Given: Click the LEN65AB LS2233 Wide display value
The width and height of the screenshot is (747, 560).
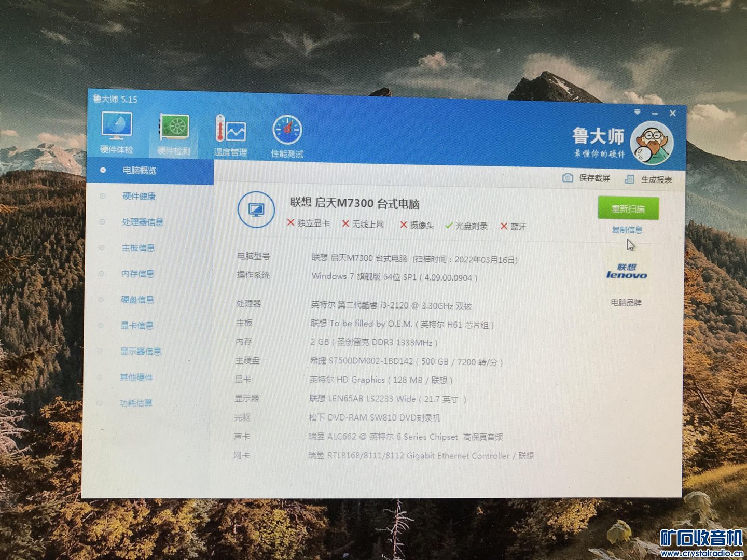Looking at the screenshot, I should tap(388, 399).
